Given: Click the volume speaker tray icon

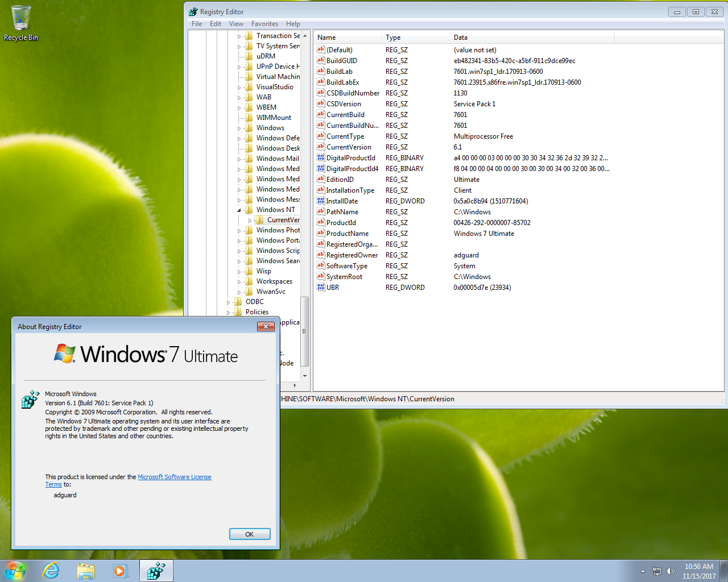Looking at the screenshot, I should [671, 571].
